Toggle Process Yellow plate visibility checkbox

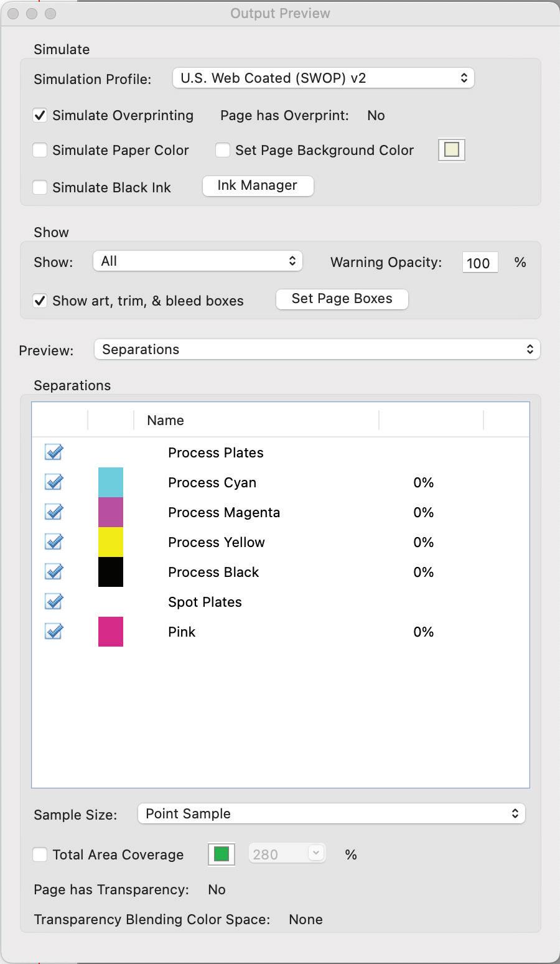pyautogui.click(x=54, y=542)
